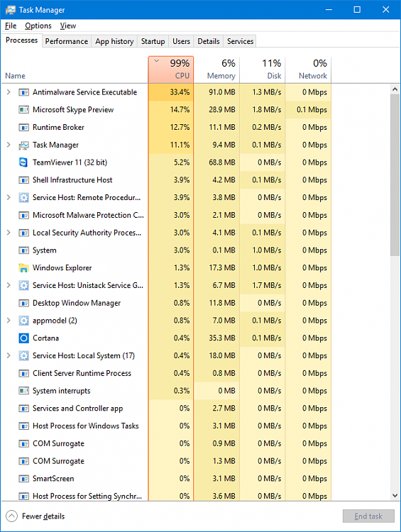
Task: Expand Local Security Authority Process group
Action: tap(9, 233)
